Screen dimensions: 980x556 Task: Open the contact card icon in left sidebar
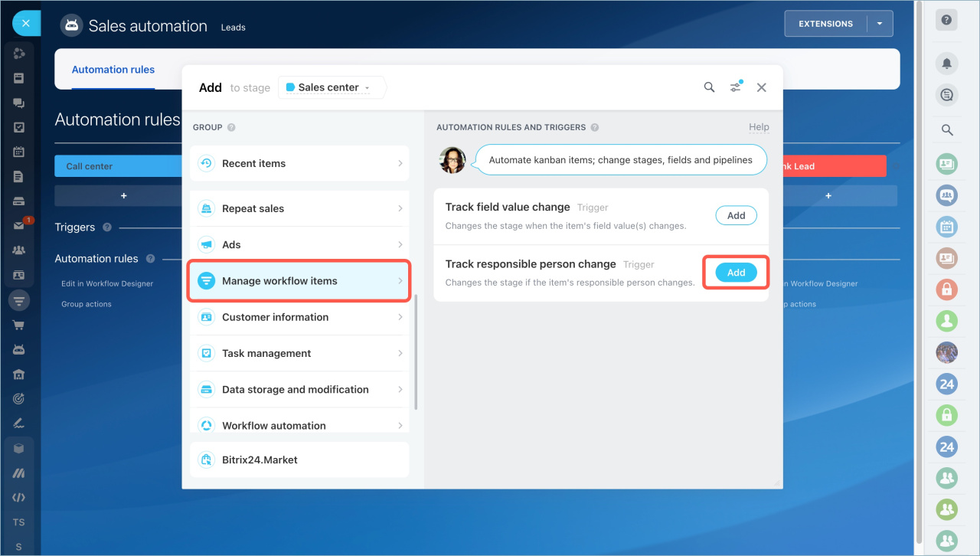[x=19, y=274]
